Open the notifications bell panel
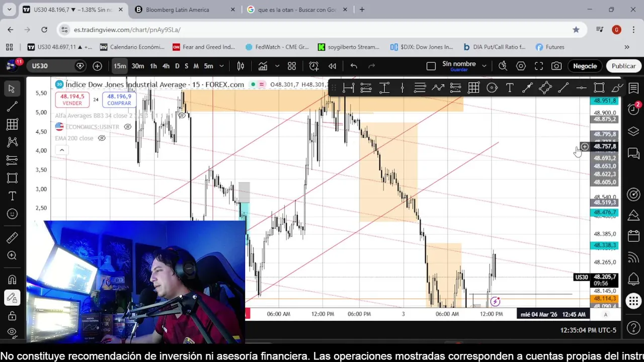 (633, 279)
